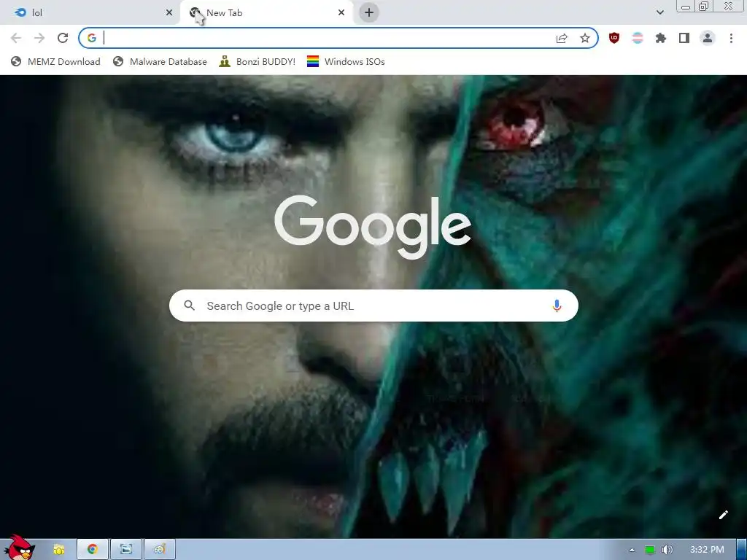The width and height of the screenshot is (747, 560).
Task: Open the Extensions puzzle menu
Action: click(x=660, y=38)
